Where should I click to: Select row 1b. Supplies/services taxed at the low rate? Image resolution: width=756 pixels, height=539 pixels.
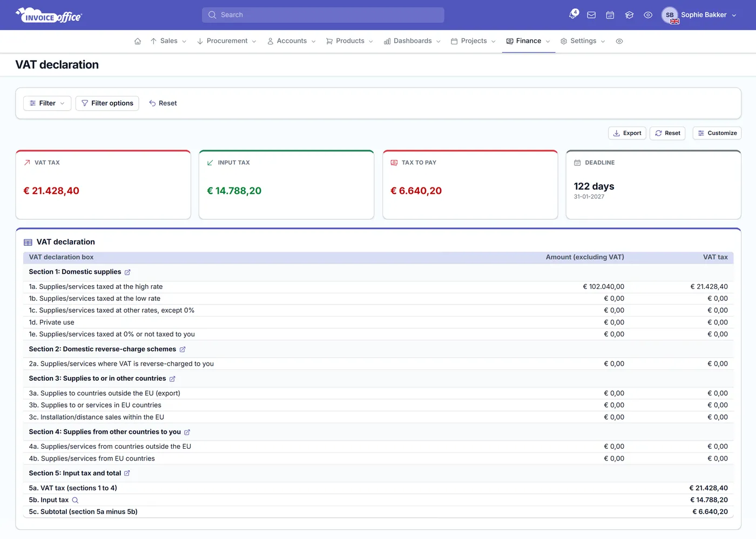click(x=378, y=299)
